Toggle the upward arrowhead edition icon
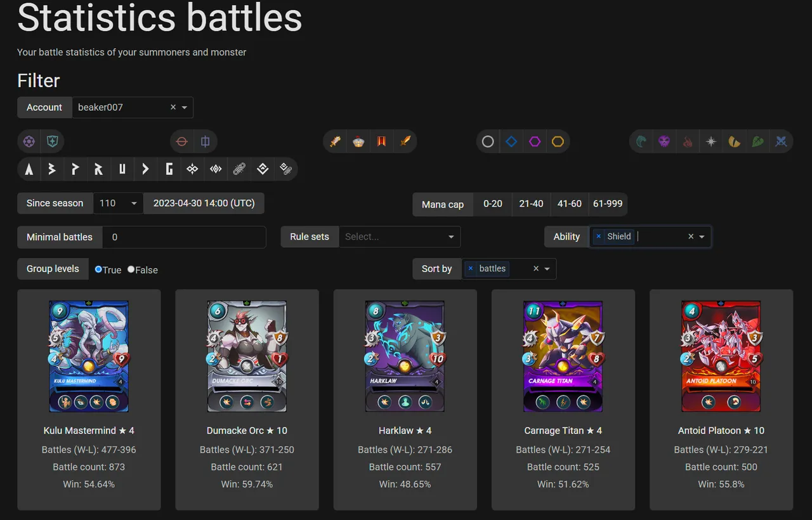This screenshot has width=812, height=520. pyautogui.click(x=29, y=169)
